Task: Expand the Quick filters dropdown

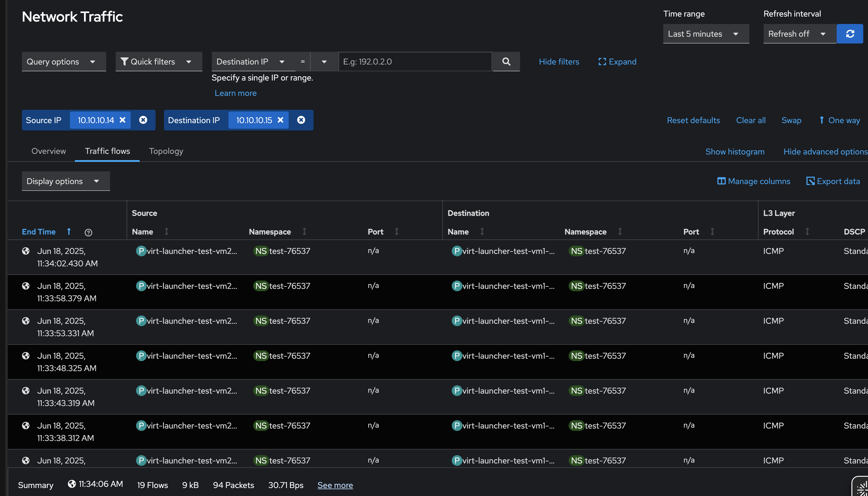Action: (x=159, y=62)
